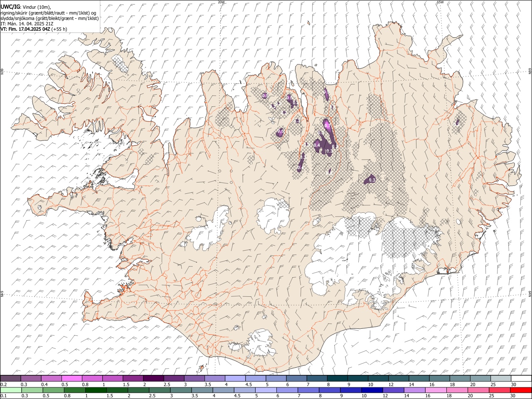Click the UWC/IG title text

click(10, 7)
